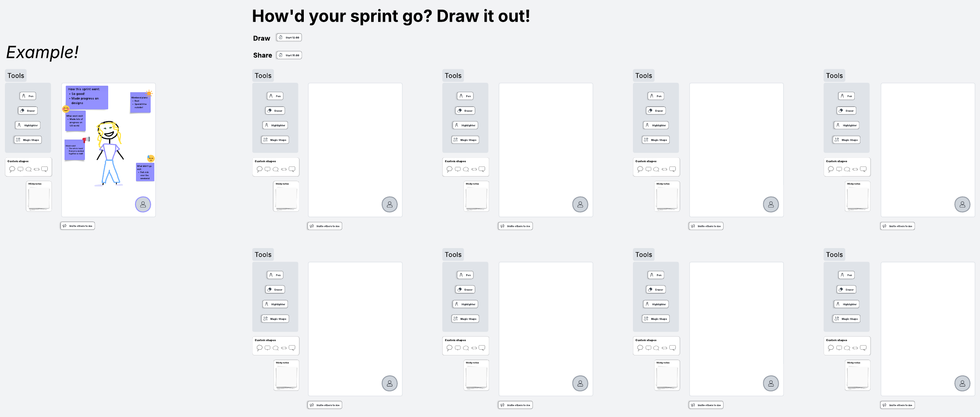The image size is (980, 417).
Task: Click the first speech bubble in Example's Custom shapes
Action: click(x=12, y=169)
